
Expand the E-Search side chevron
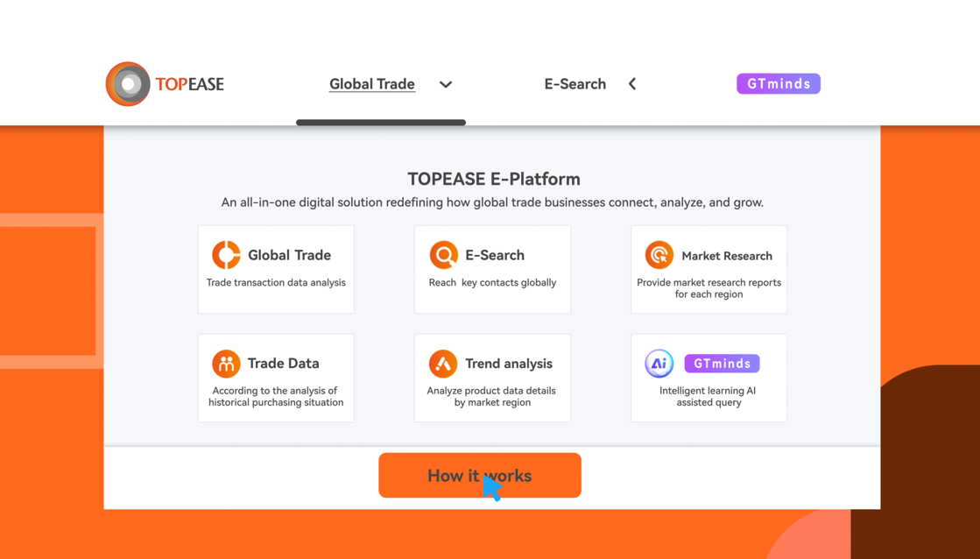(632, 84)
